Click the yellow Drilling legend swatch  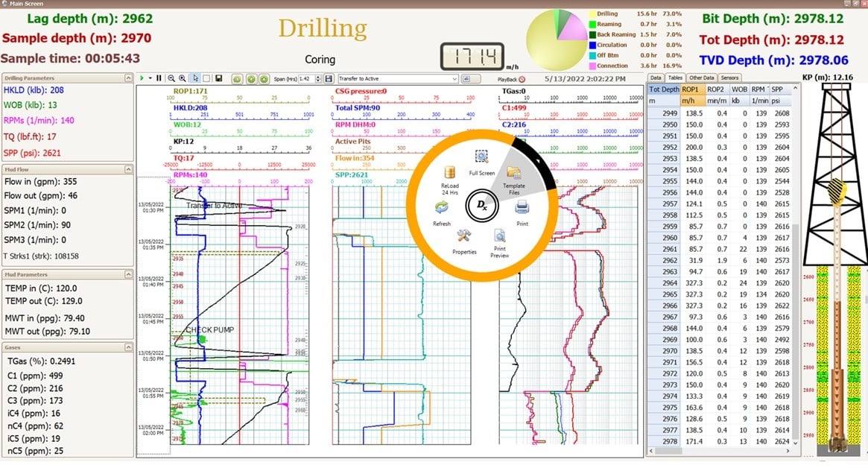tap(592, 14)
